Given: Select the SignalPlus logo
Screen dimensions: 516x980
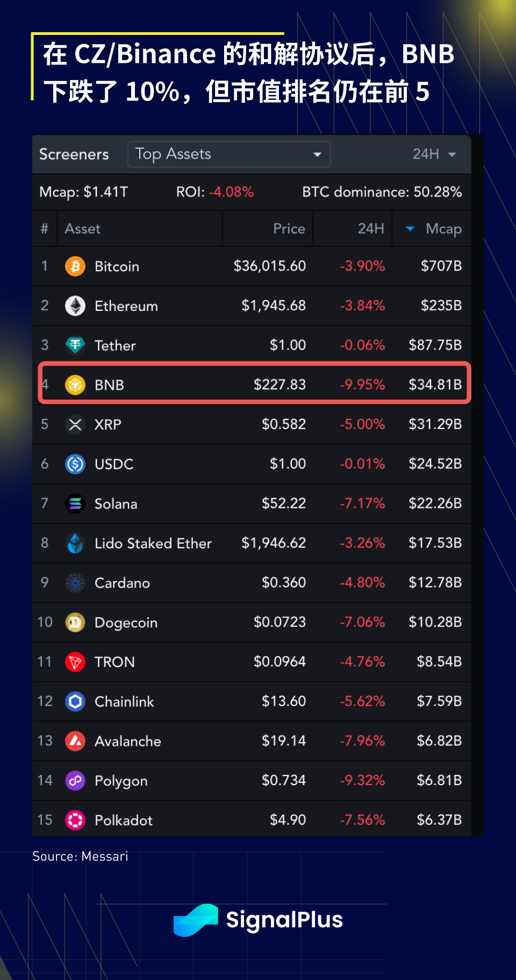Looking at the screenshot, I should pos(258,920).
